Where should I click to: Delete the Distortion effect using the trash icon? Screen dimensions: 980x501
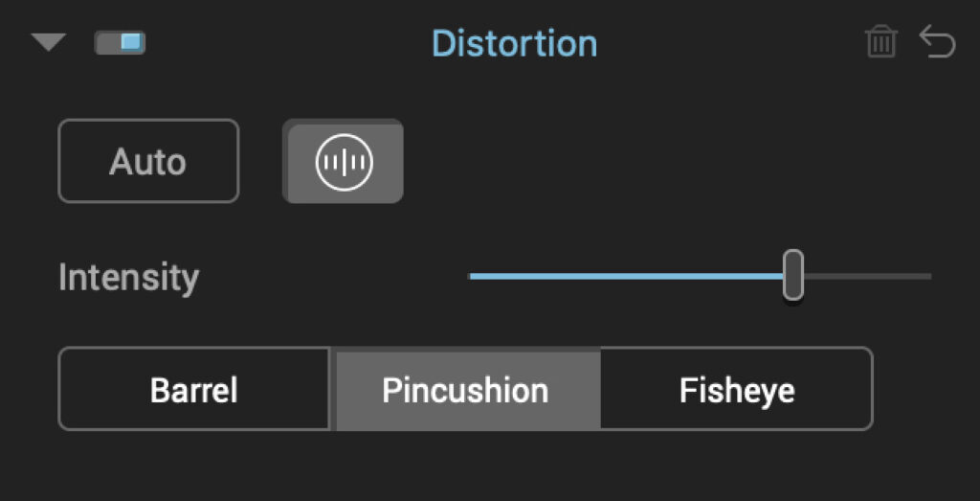point(880,43)
